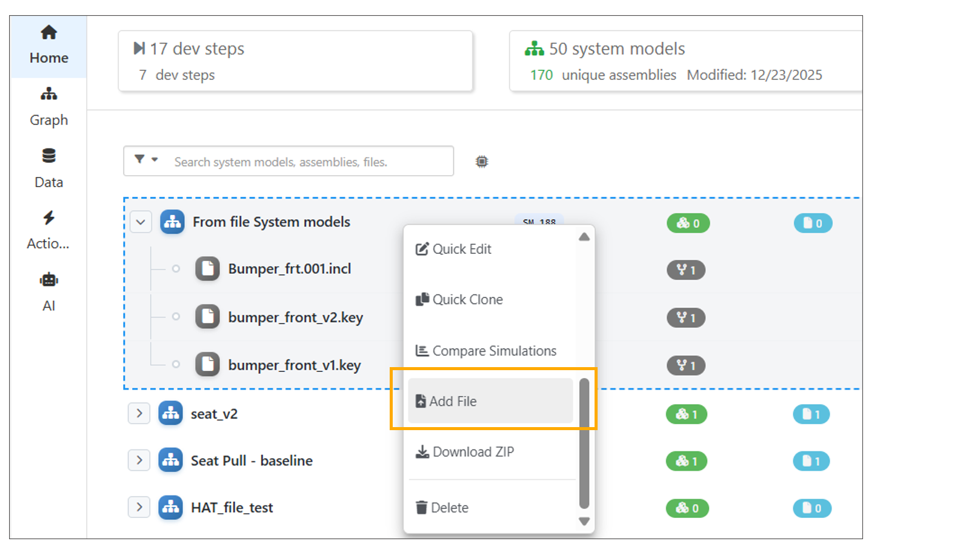The width and height of the screenshot is (980, 541).
Task: Click Download ZIP menu entry
Action: point(472,452)
